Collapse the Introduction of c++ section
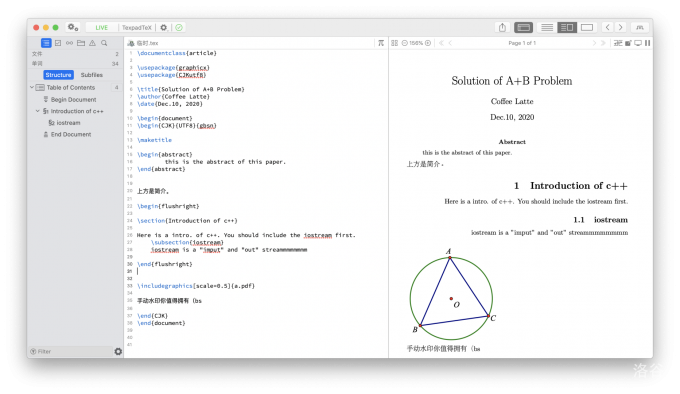680x394 pixels. pyautogui.click(x=38, y=111)
